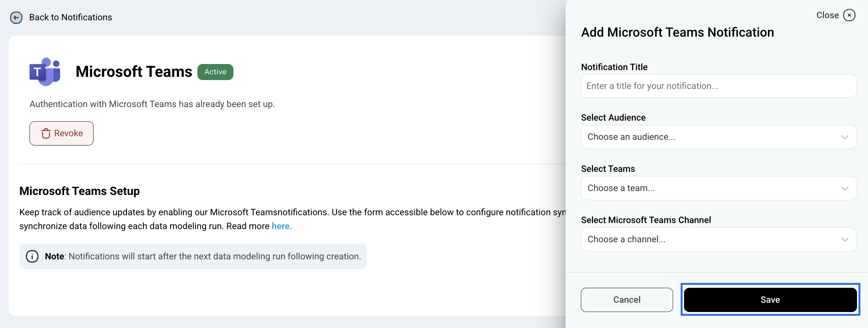This screenshot has width=868, height=328.
Task: Cancel adding the Teams notification
Action: coord(627,300)
